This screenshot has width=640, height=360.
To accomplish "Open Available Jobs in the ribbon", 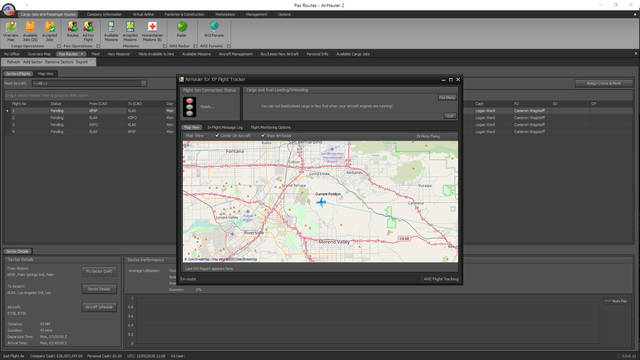I will click(x=30, y=31).
